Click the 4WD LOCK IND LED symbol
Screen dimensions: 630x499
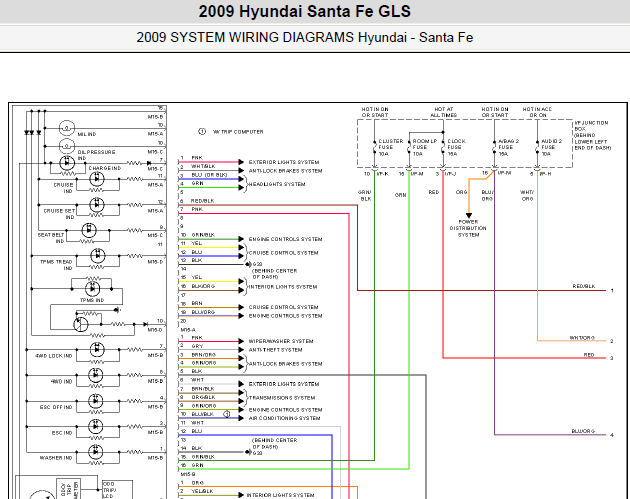coord(97,349)
